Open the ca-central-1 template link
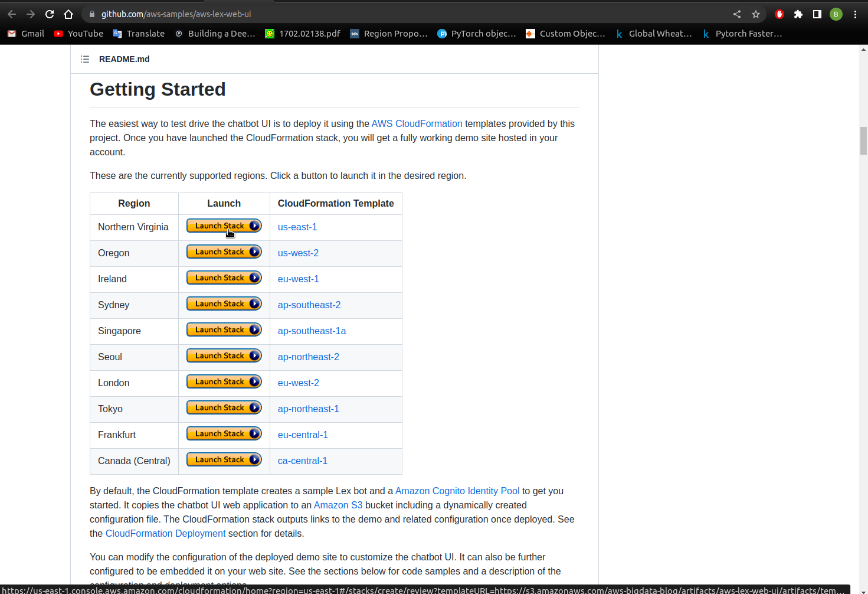 coord(303,461)
